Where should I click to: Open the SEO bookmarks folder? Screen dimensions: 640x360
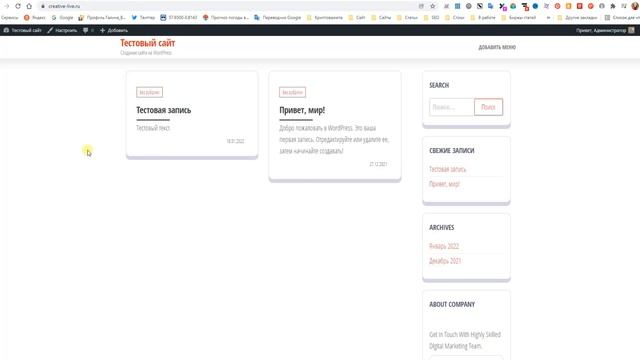tap(431, 18)
